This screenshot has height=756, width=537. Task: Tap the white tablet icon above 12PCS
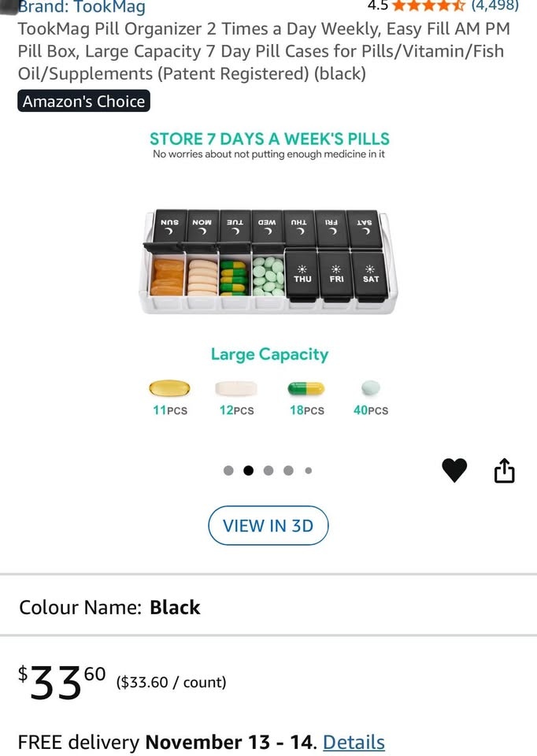click(236, 388)
